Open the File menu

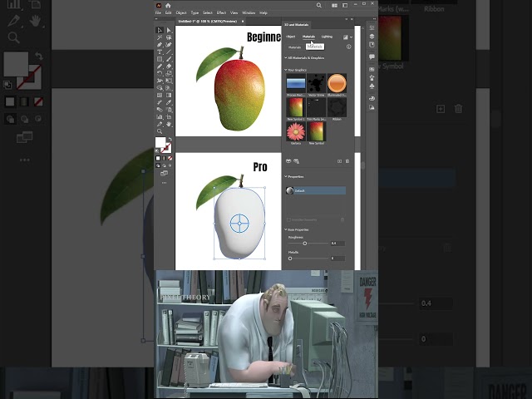click(158, 13)
